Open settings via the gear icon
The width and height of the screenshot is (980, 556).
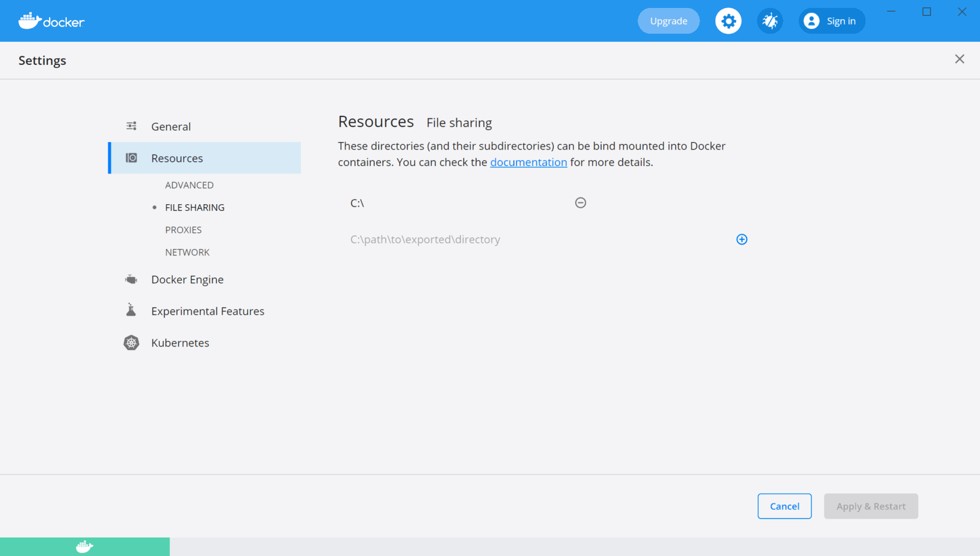[728, 21]
